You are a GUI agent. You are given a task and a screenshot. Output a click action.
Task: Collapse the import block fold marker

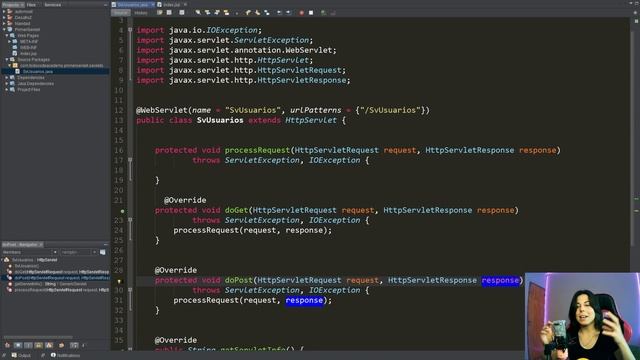coord(130,30)
